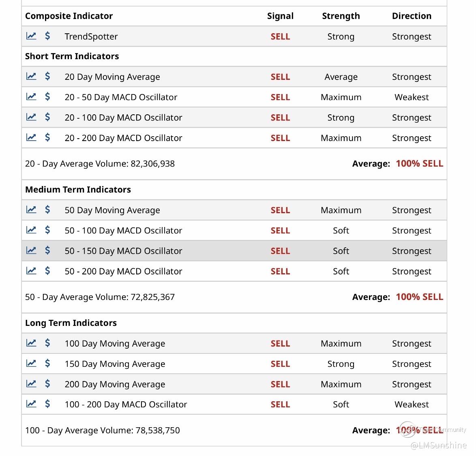Viewport: 476px width, 456px height.
Task: Click dollar icon for 50 Day Moving Average
Action: (47, 210)
